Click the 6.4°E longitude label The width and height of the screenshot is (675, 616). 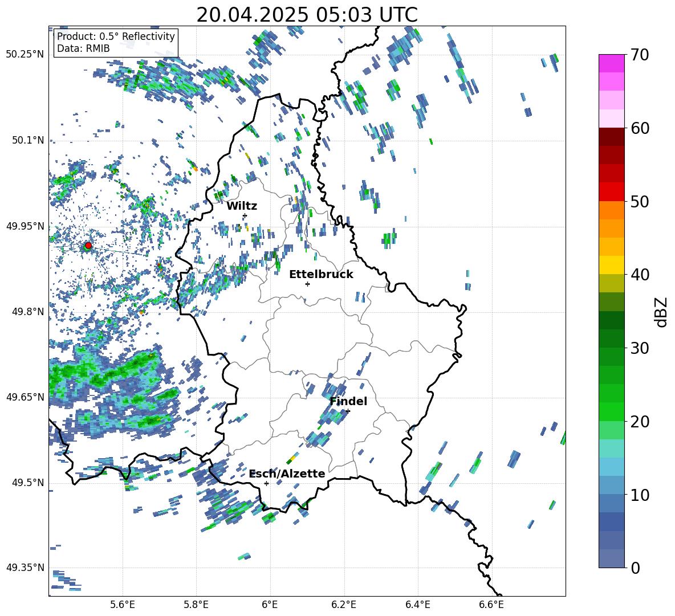(417, 605)
